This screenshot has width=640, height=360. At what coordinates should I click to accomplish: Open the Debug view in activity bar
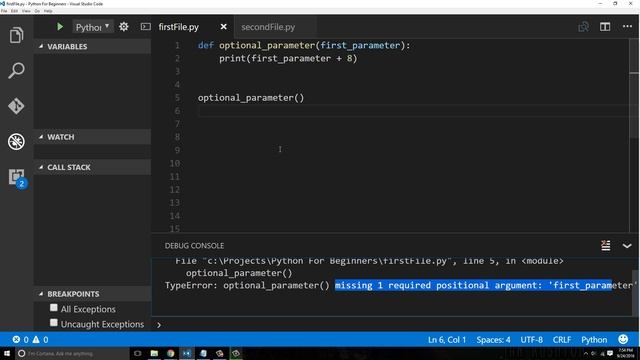(16, 142)
